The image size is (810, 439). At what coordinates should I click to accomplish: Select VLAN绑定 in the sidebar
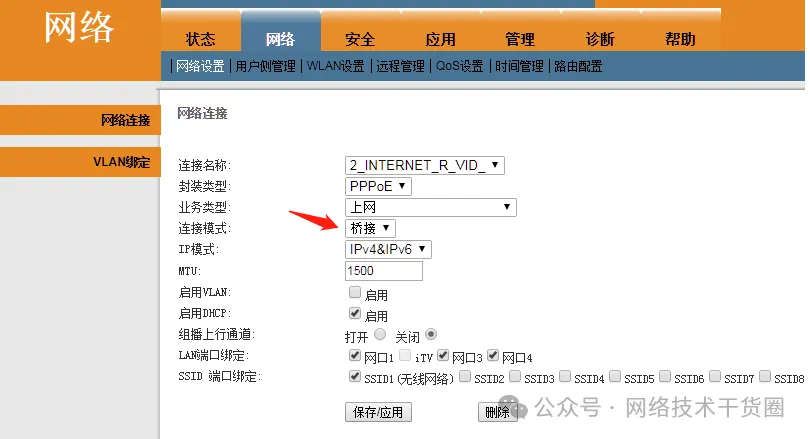coord(81,162)
